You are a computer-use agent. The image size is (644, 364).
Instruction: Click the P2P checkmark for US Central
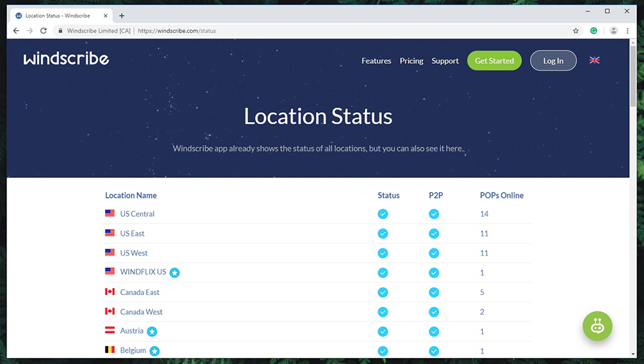click(433, 214)
